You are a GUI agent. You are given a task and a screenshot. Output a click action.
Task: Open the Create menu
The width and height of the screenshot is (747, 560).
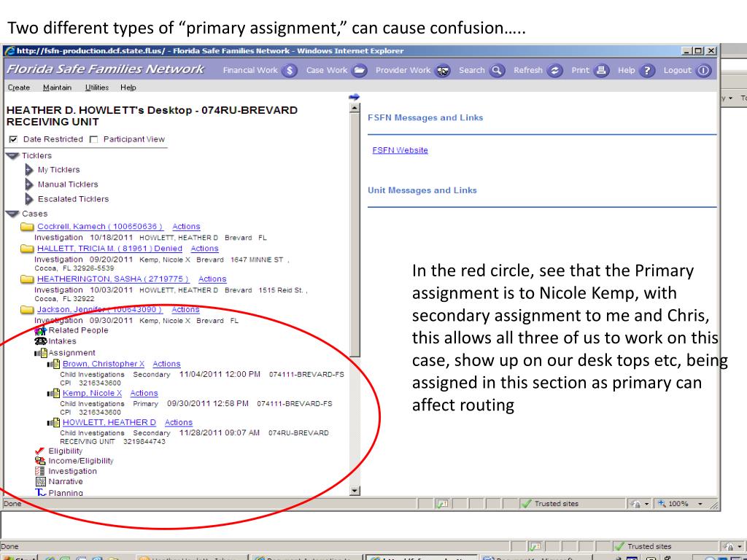click(x=19, y=87)
